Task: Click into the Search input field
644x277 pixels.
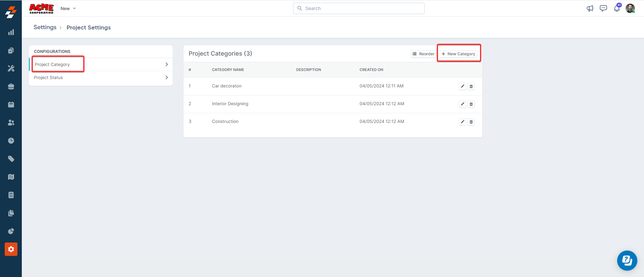Action: click(359, 8)
